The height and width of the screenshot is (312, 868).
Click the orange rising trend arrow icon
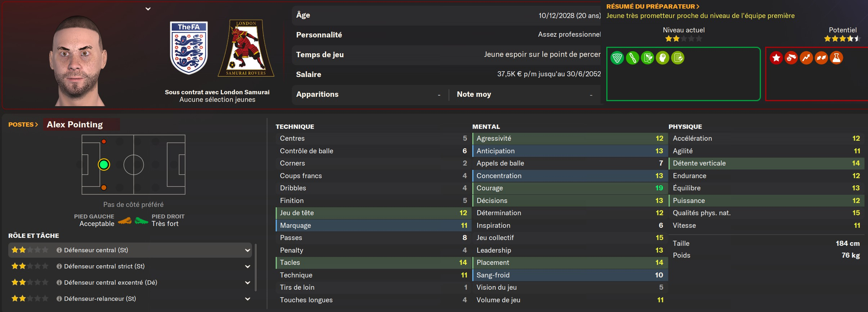point(806,58)
